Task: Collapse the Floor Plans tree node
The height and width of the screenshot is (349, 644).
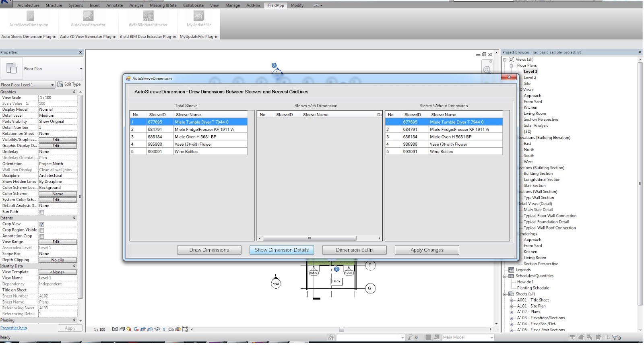Action: tap(511, 66)
